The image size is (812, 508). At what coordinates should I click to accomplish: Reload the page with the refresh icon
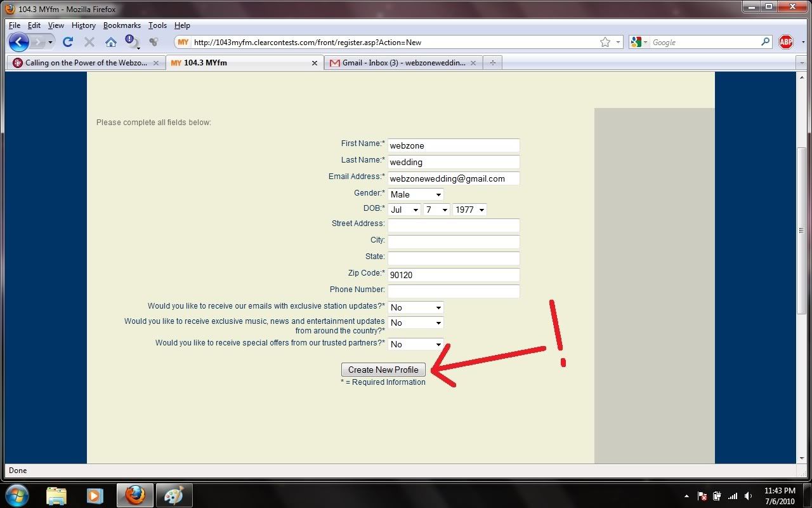[x=68, y=43]
